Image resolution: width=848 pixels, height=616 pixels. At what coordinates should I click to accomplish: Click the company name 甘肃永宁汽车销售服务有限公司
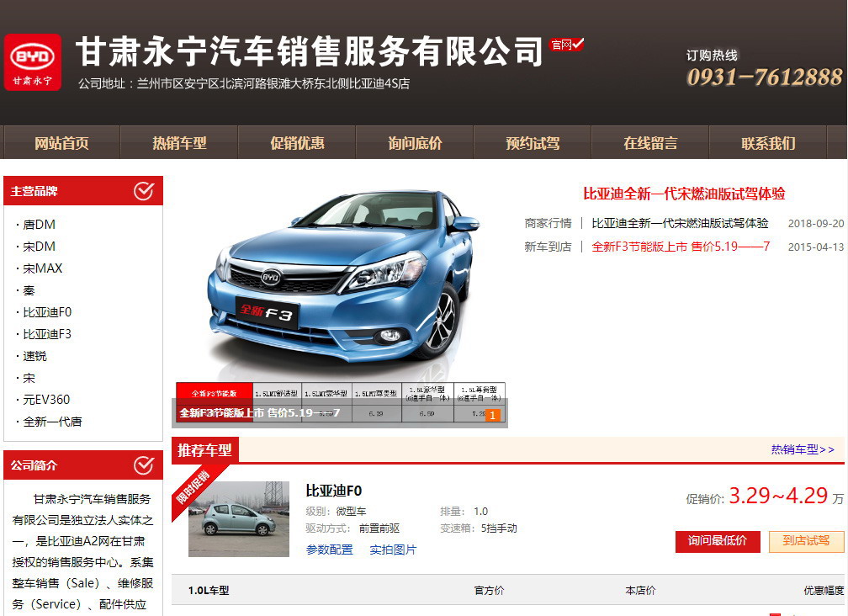(309, 52)
